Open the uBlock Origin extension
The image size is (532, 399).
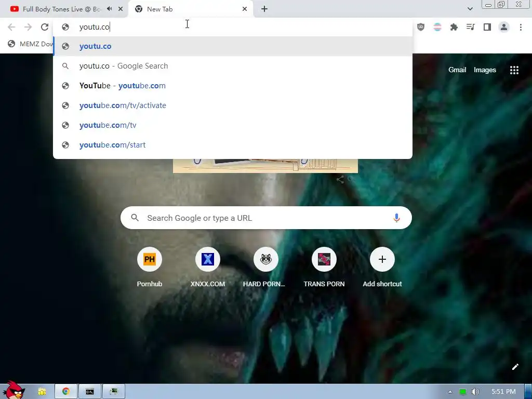click(x=421, y=27)
